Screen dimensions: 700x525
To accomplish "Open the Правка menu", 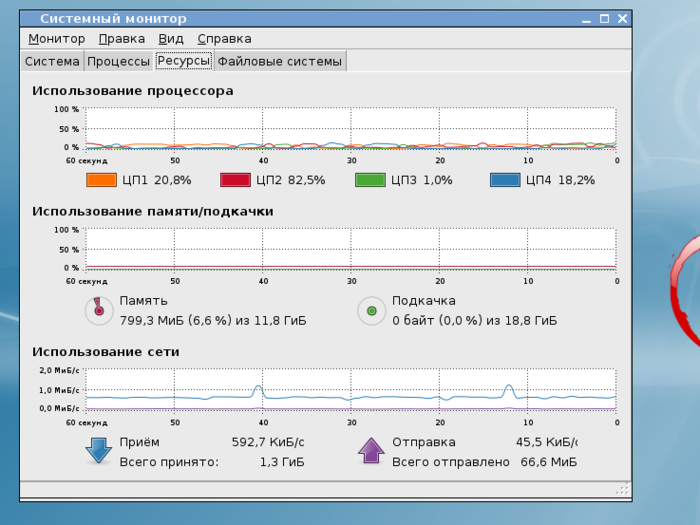I will (x=122, y=39).
